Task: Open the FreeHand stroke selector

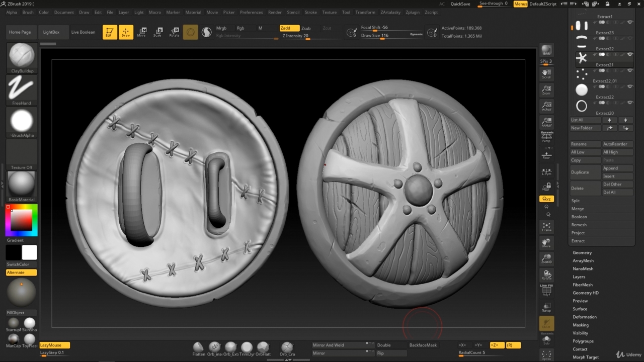Action: (x=22, y=89)
